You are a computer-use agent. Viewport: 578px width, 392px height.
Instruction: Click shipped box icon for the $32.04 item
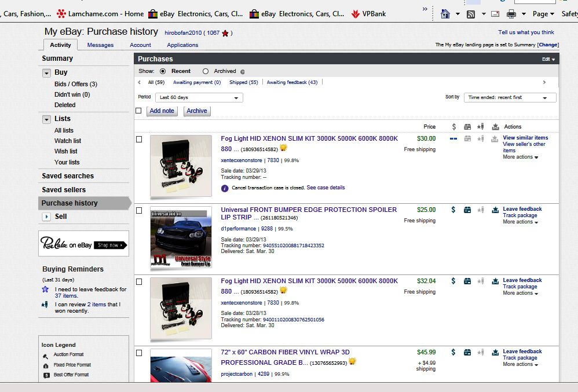tap(467, 281)
